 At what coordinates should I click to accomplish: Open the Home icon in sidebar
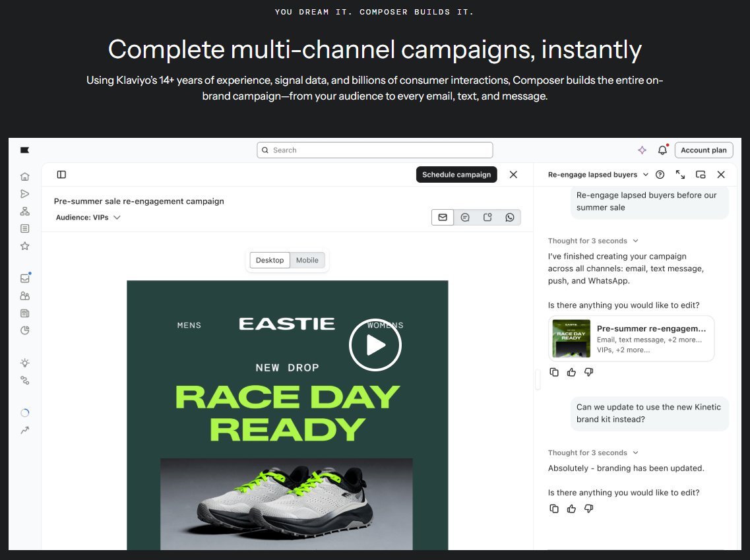(25, 177)
